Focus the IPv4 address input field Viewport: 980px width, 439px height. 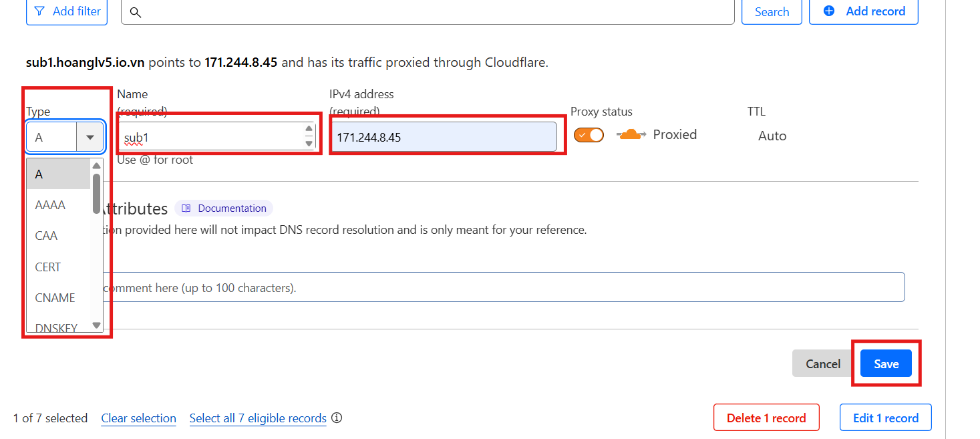click(444, 137)
